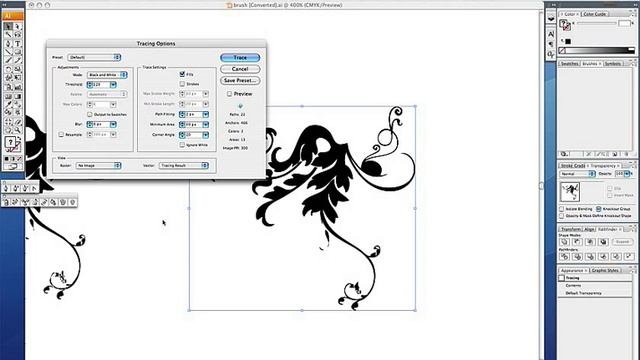This screenshot has height=360, width=640.
Task: Select the Rotate tool
Action: [x=8, y=69]
